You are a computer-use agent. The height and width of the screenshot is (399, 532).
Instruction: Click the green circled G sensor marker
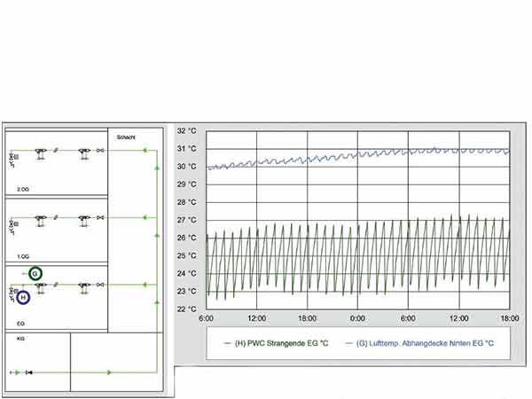tap(35, 273)
